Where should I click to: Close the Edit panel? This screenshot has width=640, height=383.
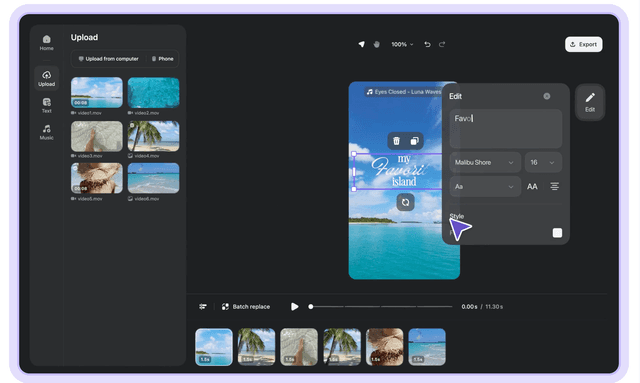coord(547,96)
